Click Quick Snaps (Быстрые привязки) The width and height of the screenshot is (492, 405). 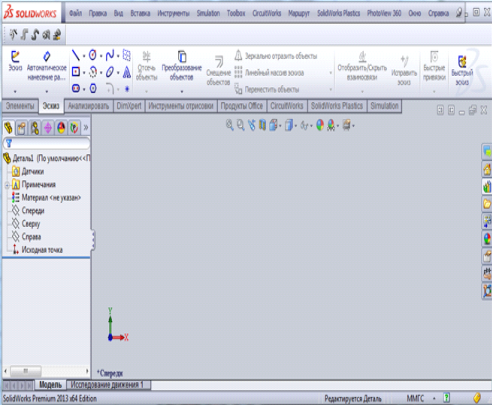coord(434,66)
